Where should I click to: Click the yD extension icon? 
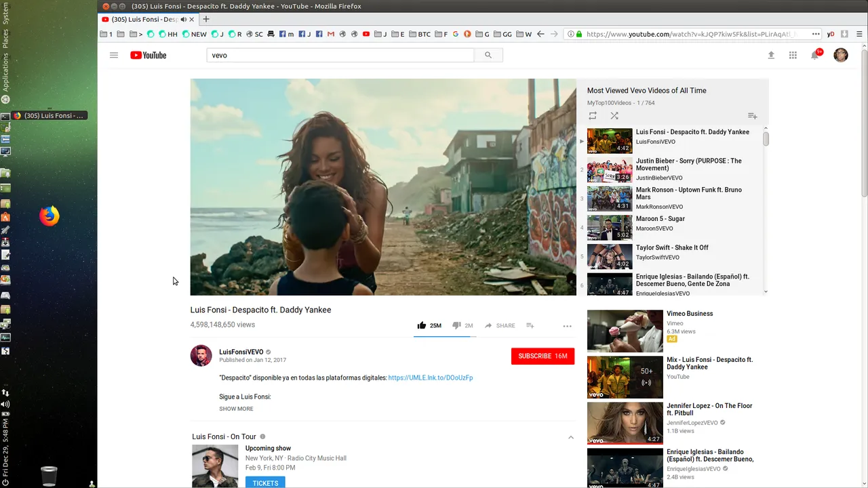coord(831,34)
